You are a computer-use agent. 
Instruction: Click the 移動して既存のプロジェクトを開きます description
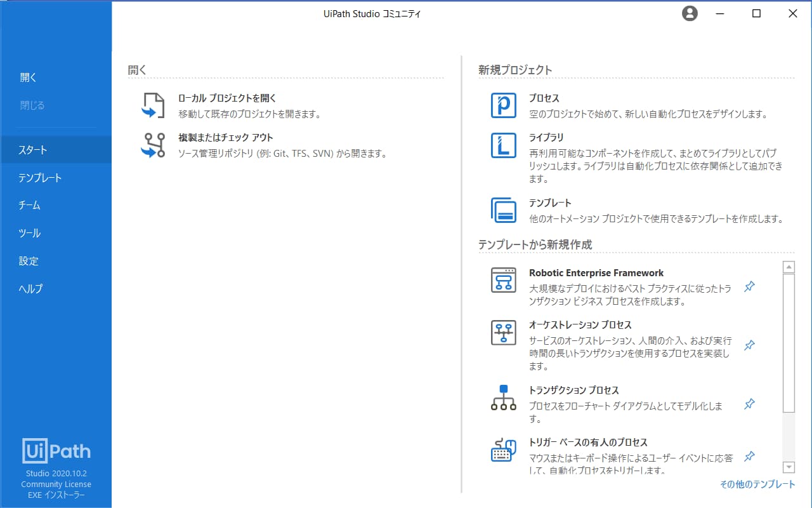pyautogui.click(x=249, y=114)
